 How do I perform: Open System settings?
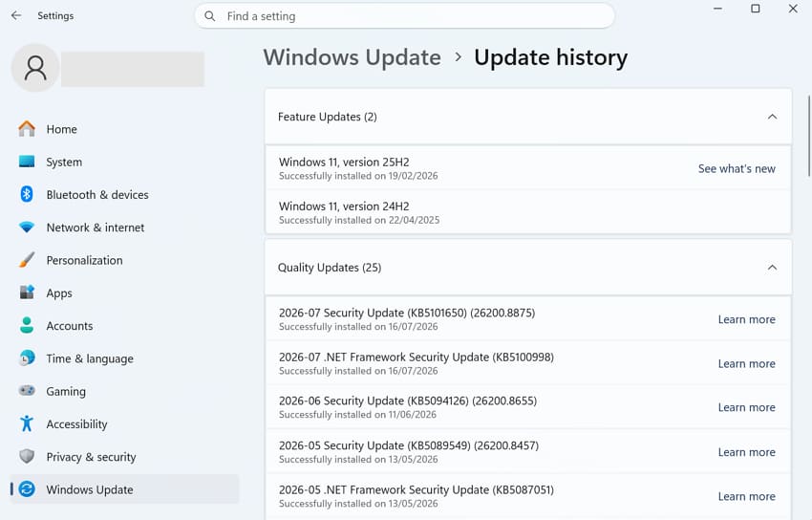pos(124,162)
